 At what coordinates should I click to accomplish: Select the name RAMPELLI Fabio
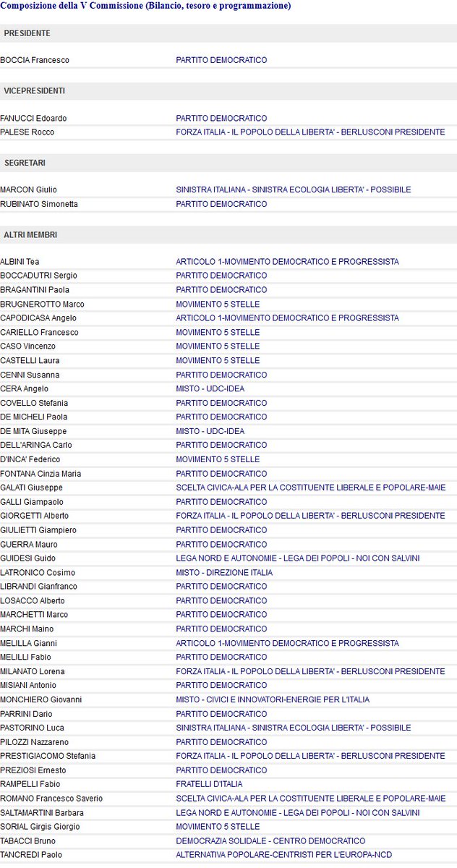30,784
